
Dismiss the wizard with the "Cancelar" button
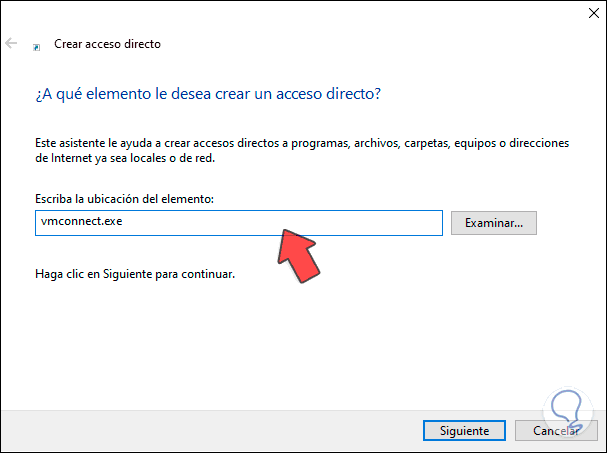[x=555, y=431]
